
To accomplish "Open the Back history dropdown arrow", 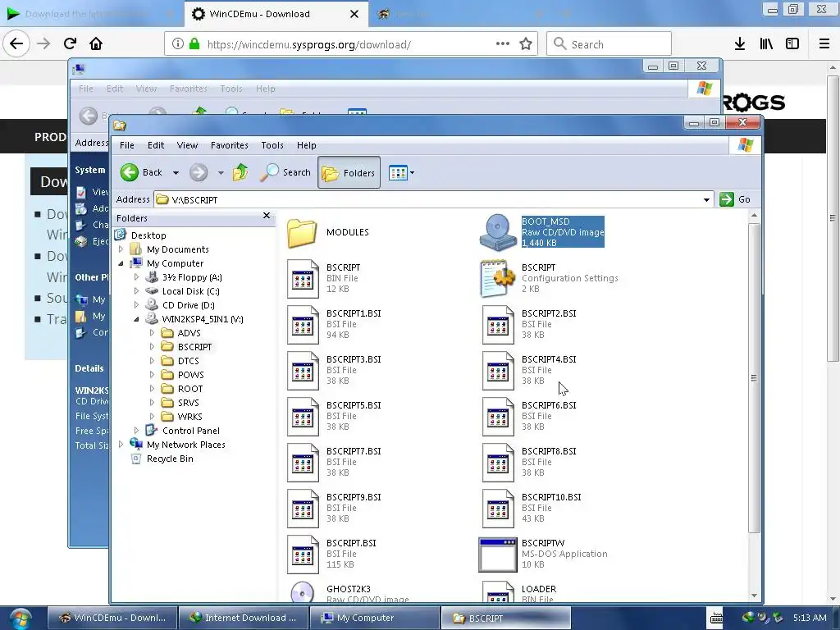I will coord(176,172).
